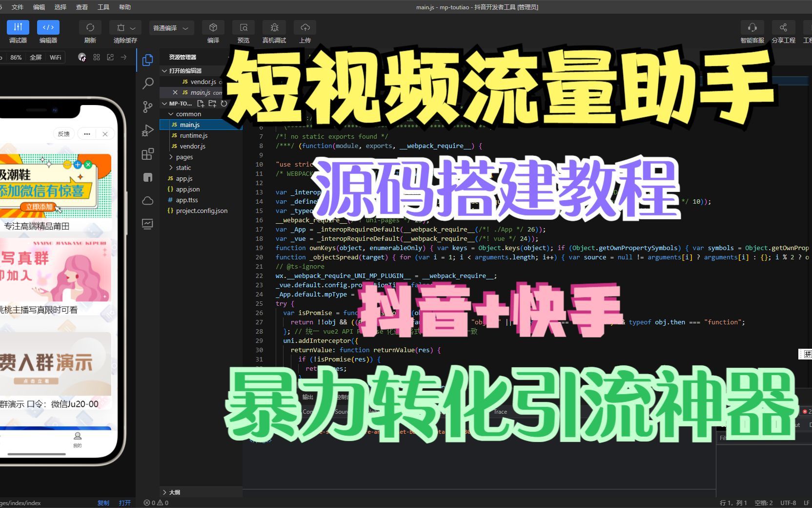Screen dimensions: 812x508
Task: Open the Source Control branch icon
Action: point(147,107)
